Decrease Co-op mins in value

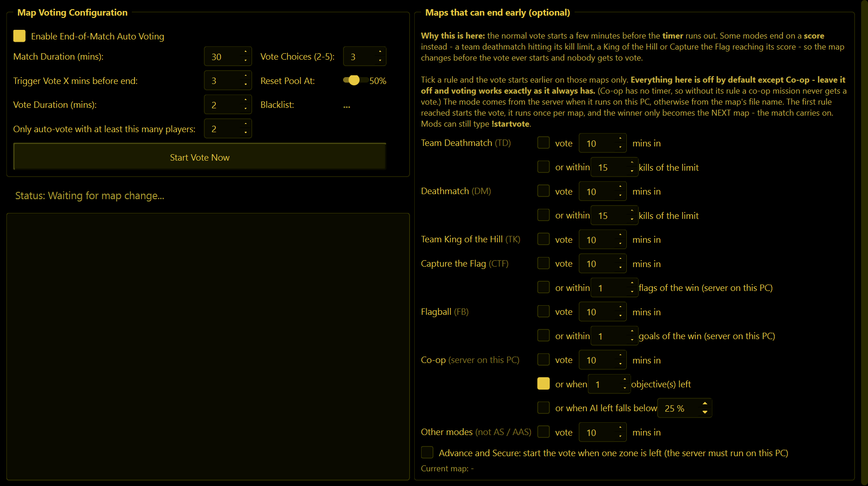pos(620,365)
